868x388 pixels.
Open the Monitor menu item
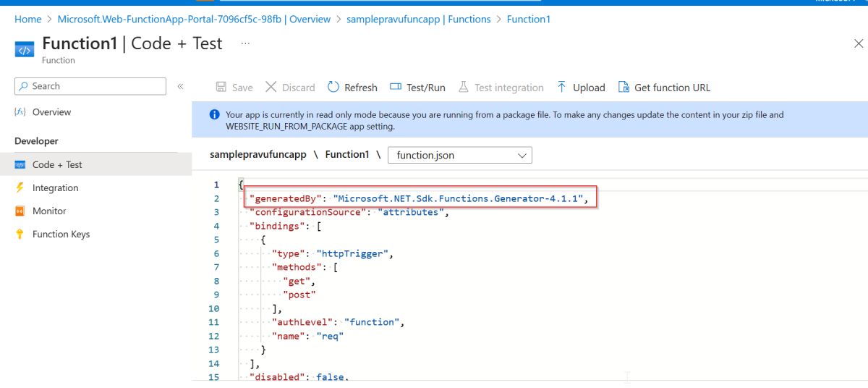click(x=49, y=211)
